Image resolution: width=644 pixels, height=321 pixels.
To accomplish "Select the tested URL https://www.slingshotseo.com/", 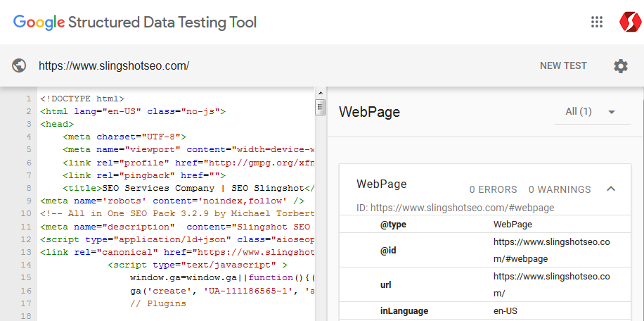I will (x=114, y=65).
